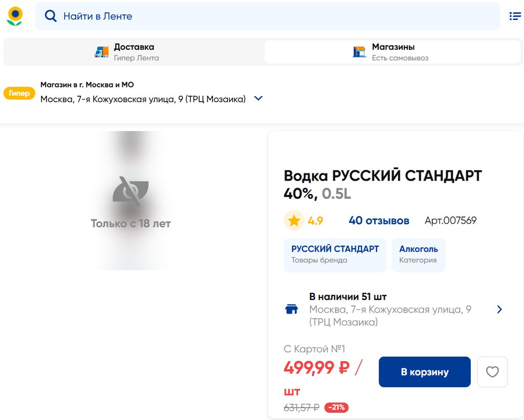The image size is (524, 420).
Task: Click the store availability shop icon
Action: pos(292,309)
